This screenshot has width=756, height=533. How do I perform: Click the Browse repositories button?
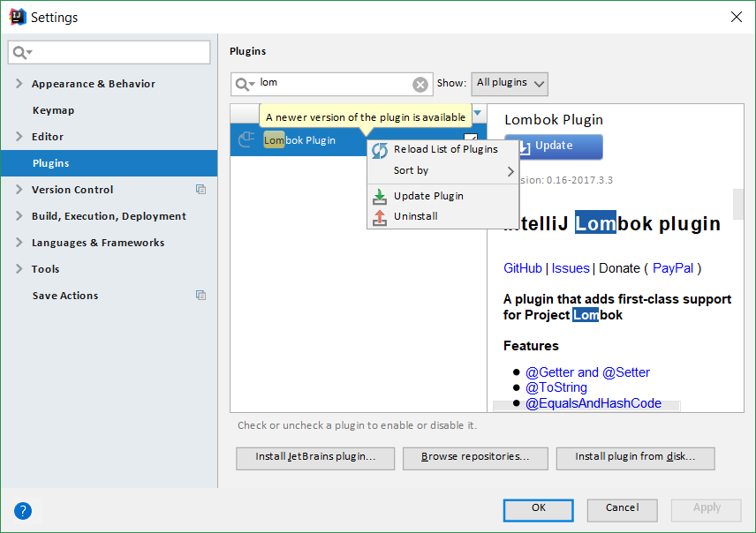(475, 458)
